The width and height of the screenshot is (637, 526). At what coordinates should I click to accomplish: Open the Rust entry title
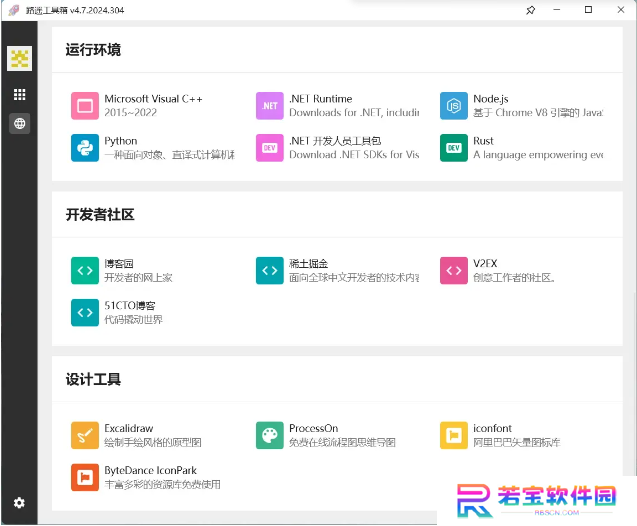point(483,141)
